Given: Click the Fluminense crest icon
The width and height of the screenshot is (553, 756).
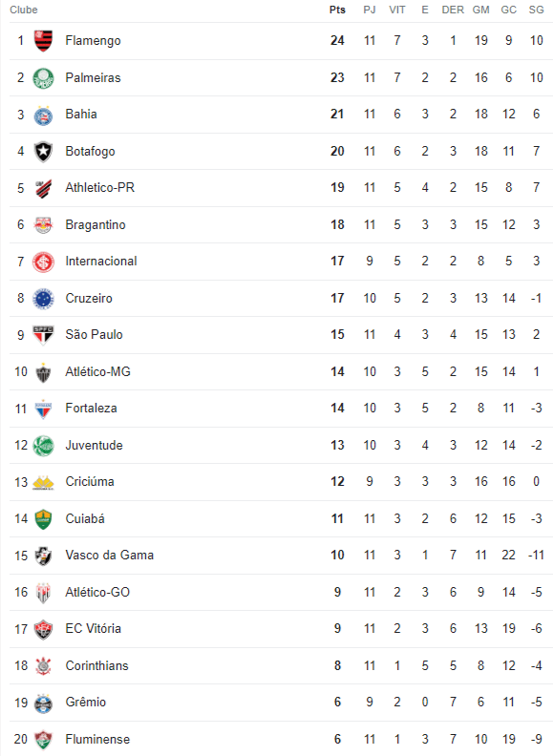Looking at the screenshot, I should (43, 739).
